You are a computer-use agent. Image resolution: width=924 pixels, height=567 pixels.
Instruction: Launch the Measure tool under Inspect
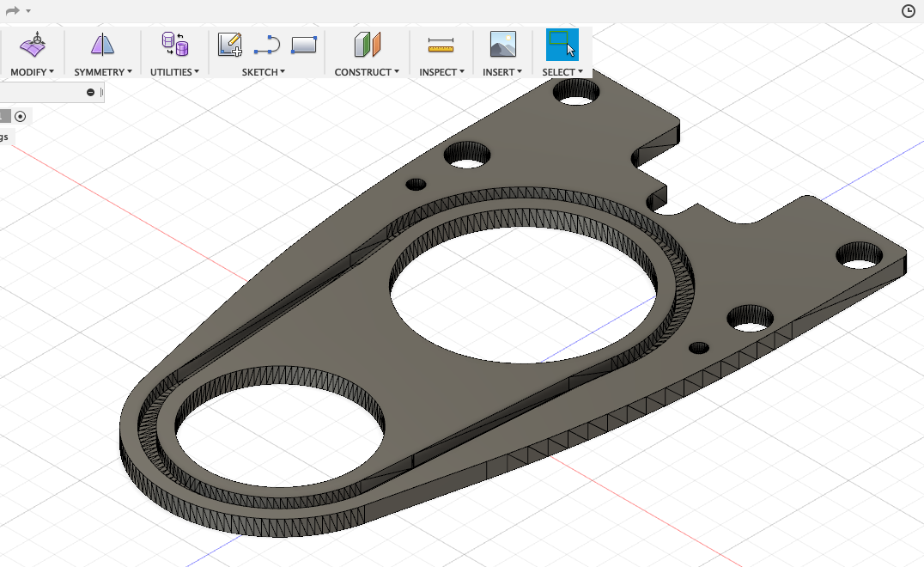(x=441, y=45)
